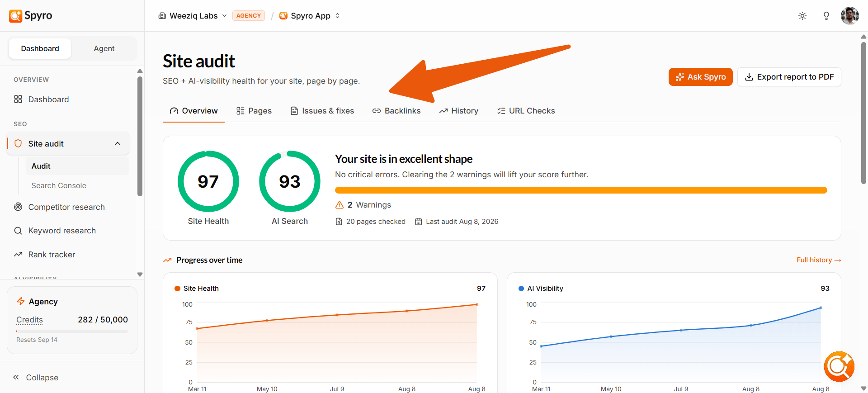Open Competitor research
Screen dimensions: 868x393
click(x=68, y=207)
